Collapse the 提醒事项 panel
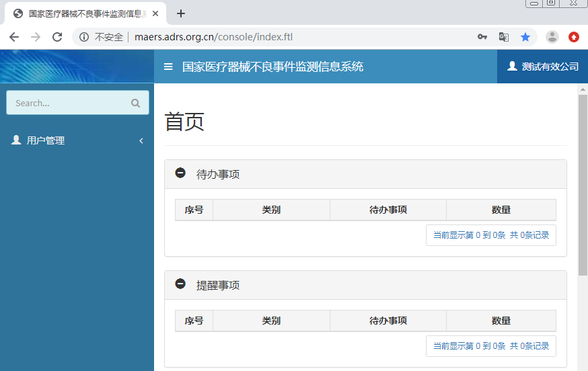Image resolution: width=588 pixels, height=371 pixels. click(x=180, y=284)
